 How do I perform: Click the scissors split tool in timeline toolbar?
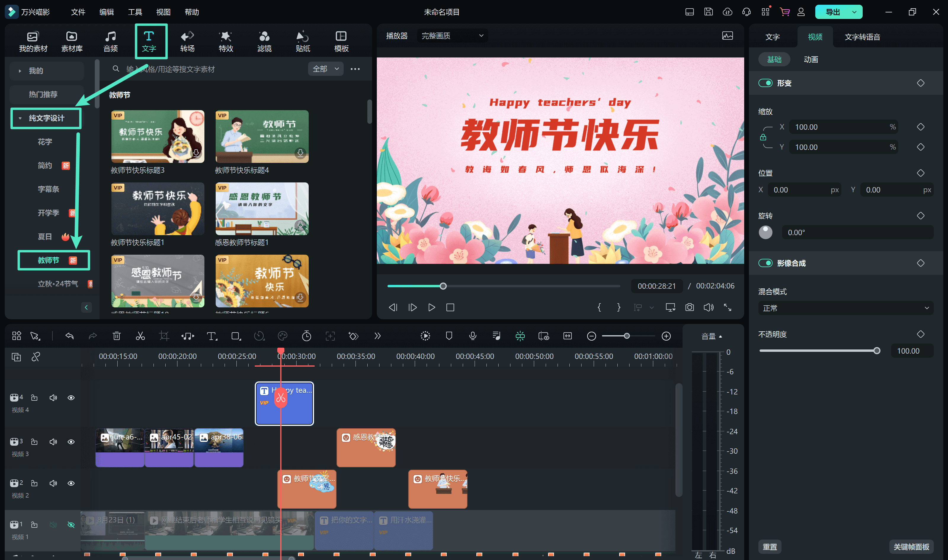140,336
